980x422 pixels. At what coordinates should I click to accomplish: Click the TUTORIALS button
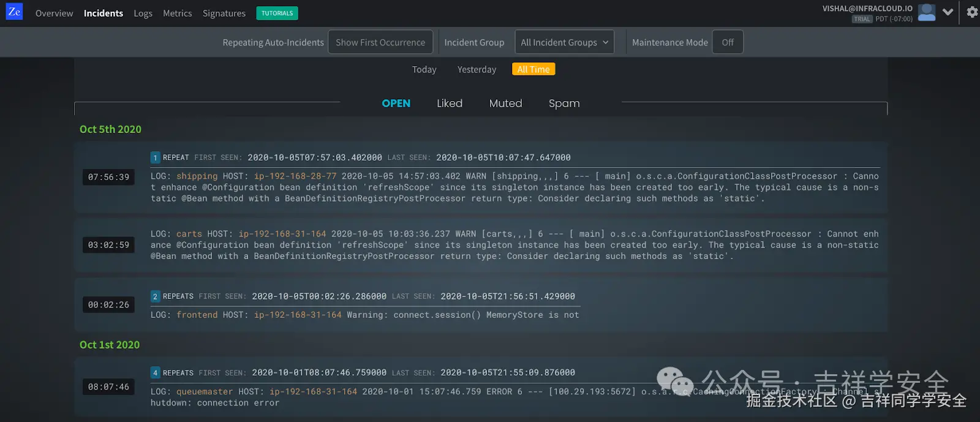coord(277,13)
